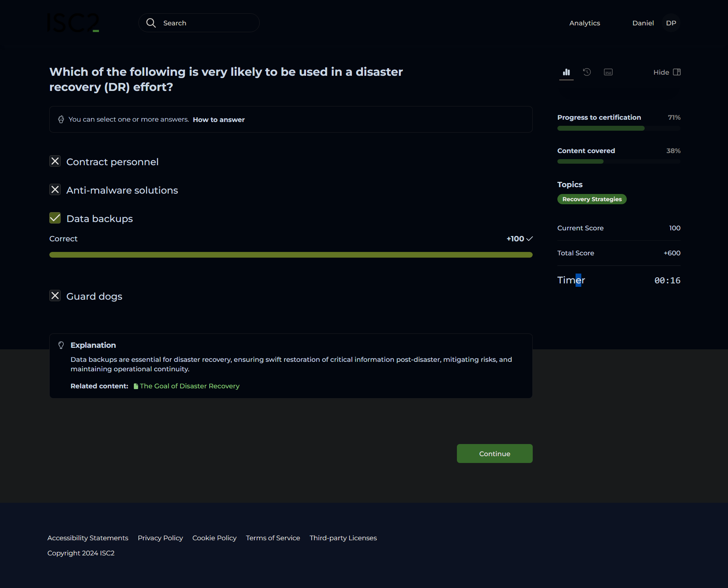This screenshot has width=728, height=588.
Task: Click the Explanation lightbulb icon
Action: pos(61,345)
